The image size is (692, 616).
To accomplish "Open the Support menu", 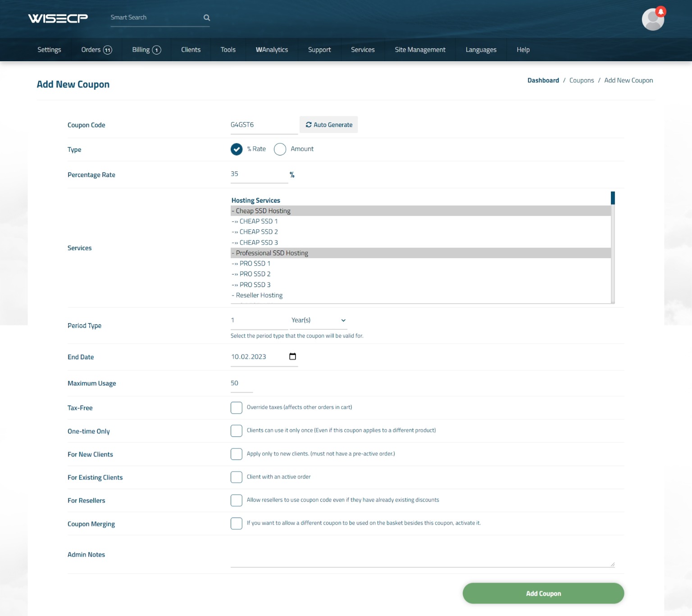I will 319,50.
